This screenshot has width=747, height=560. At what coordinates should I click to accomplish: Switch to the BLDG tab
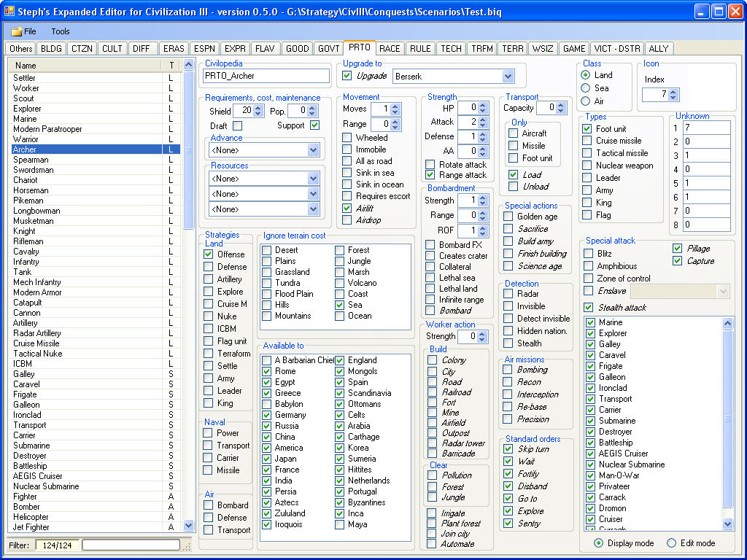[x=51, y=49]
